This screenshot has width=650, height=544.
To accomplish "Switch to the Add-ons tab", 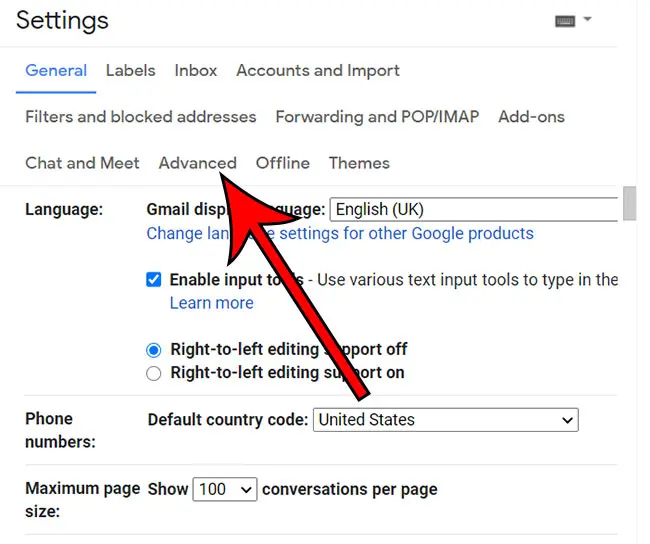I will click(531, 117).
